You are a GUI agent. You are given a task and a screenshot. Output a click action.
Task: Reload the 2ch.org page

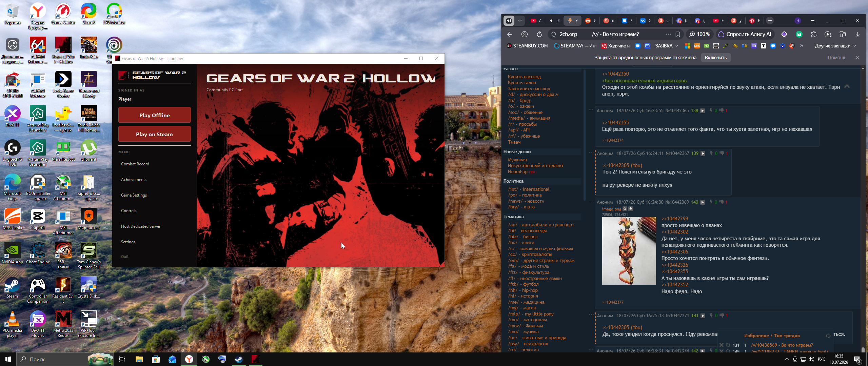tap(539, 34)
